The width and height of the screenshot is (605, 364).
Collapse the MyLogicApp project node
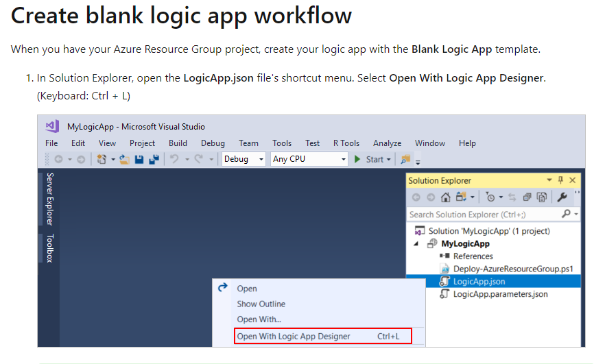click(x=416, y=244)
